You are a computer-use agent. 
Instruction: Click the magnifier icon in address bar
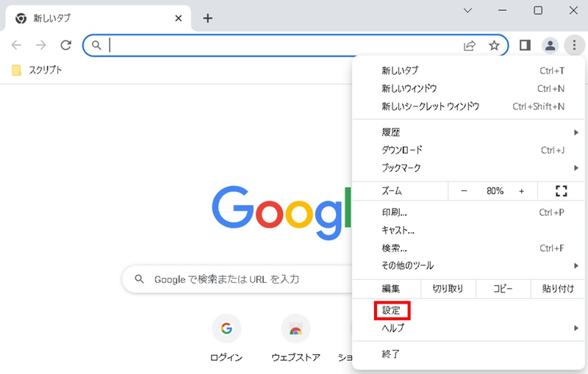pyautogui.click(x=96, y=46)
